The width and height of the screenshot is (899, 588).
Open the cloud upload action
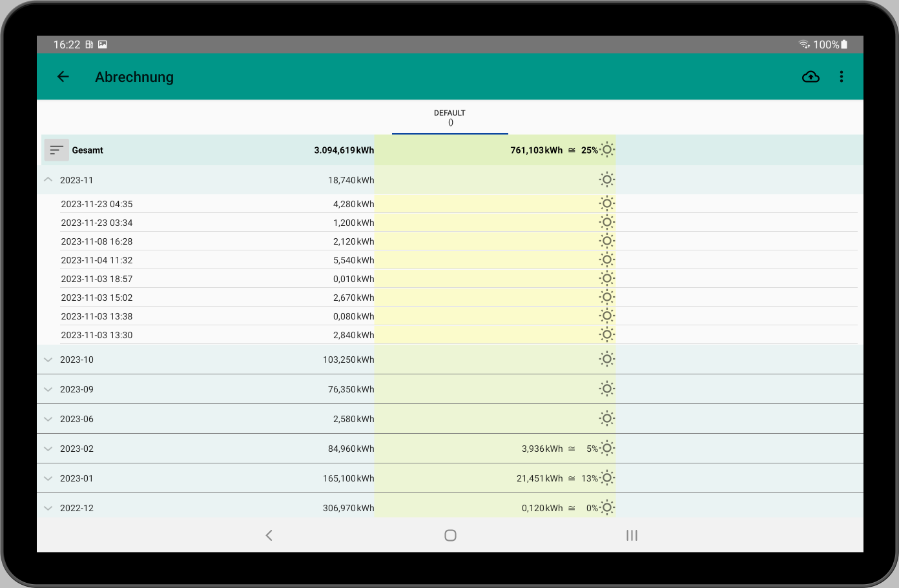pos(811,77)
